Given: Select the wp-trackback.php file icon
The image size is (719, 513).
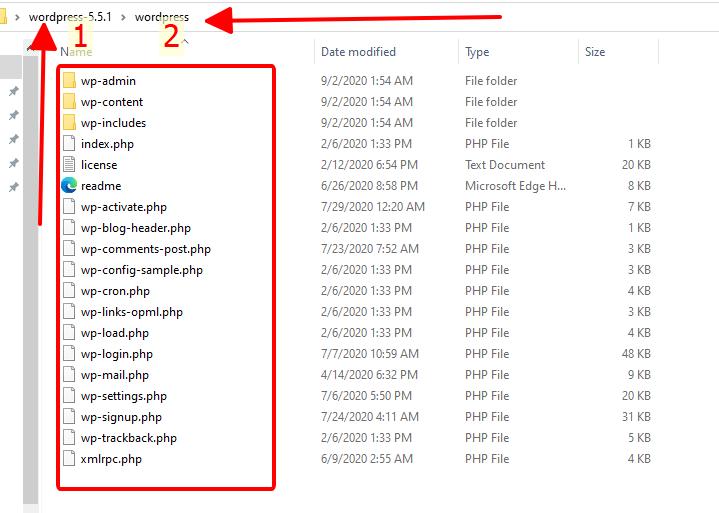Looking at the screenshot, I should click(x=69, y=438).
